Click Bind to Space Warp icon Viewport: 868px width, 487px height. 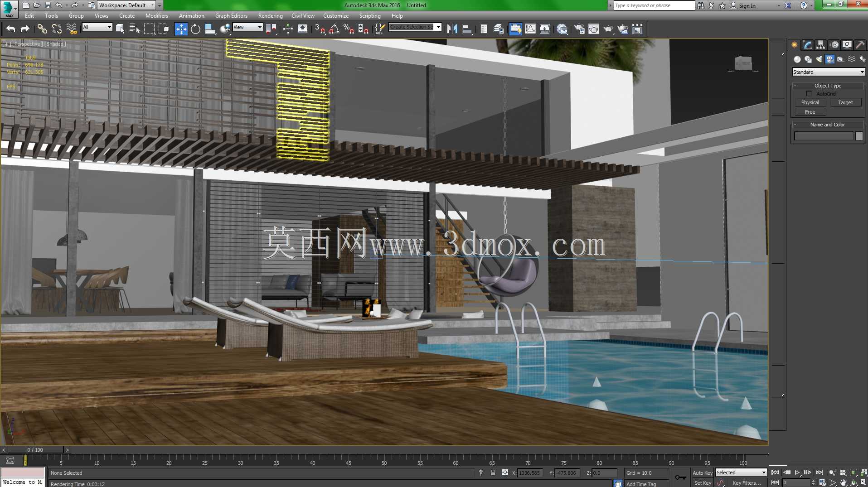[72, 29]
